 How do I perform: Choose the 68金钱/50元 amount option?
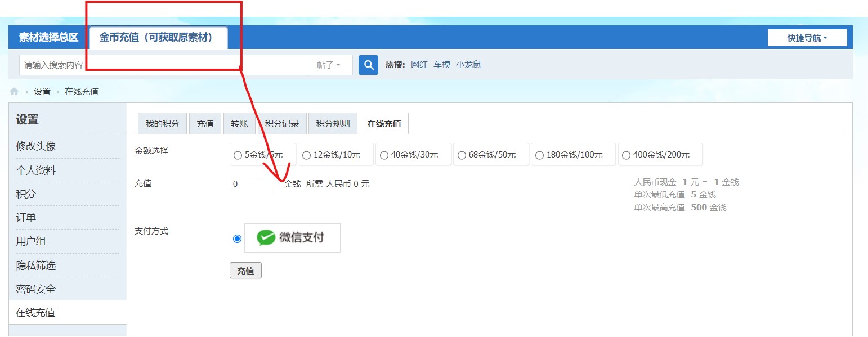491,155
